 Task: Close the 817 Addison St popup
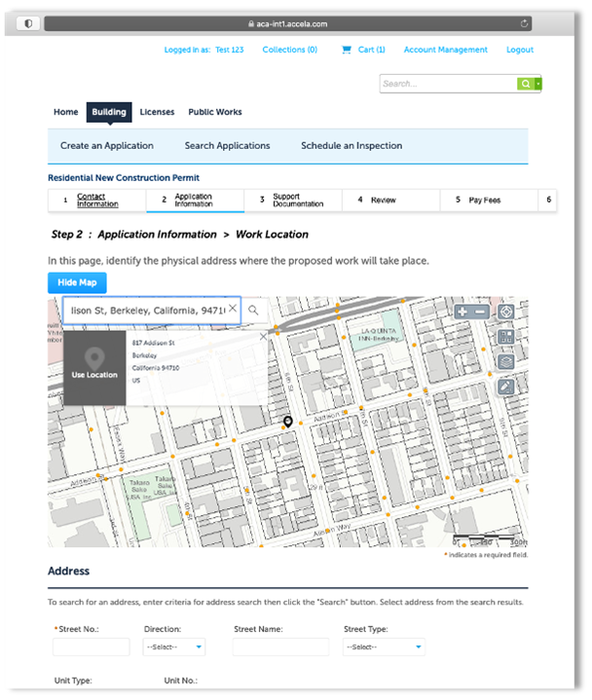click(x=262, y=337)
